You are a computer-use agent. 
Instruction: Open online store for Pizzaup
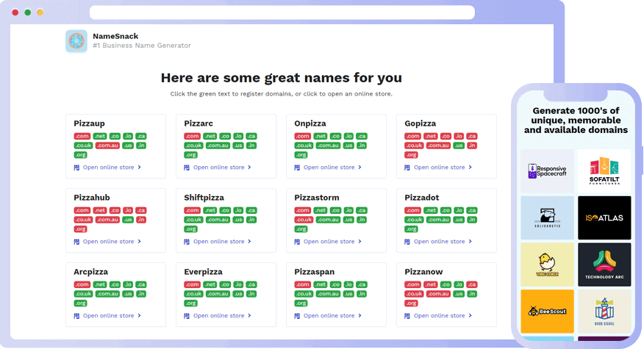pyautogui.click(x=108, y=168)
